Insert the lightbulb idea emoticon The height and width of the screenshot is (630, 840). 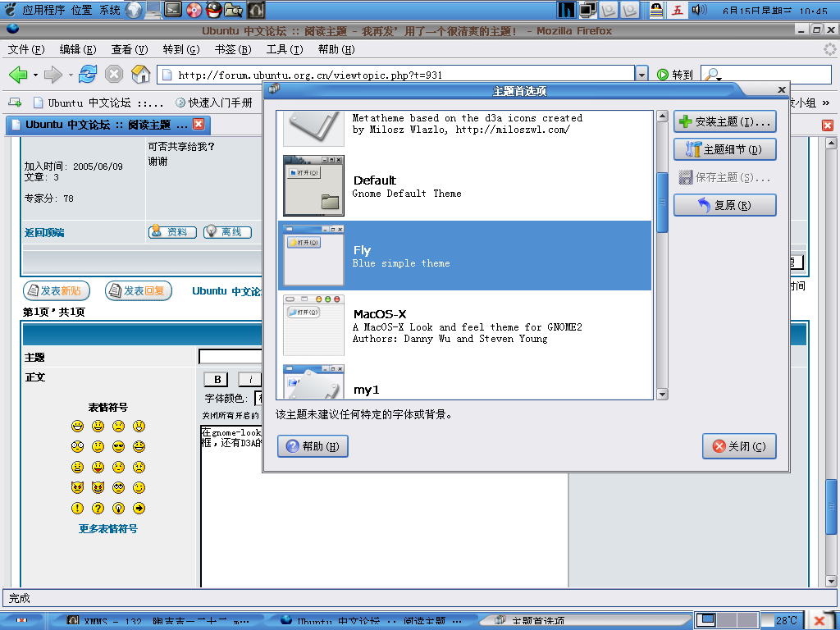[x=118, y=508]
